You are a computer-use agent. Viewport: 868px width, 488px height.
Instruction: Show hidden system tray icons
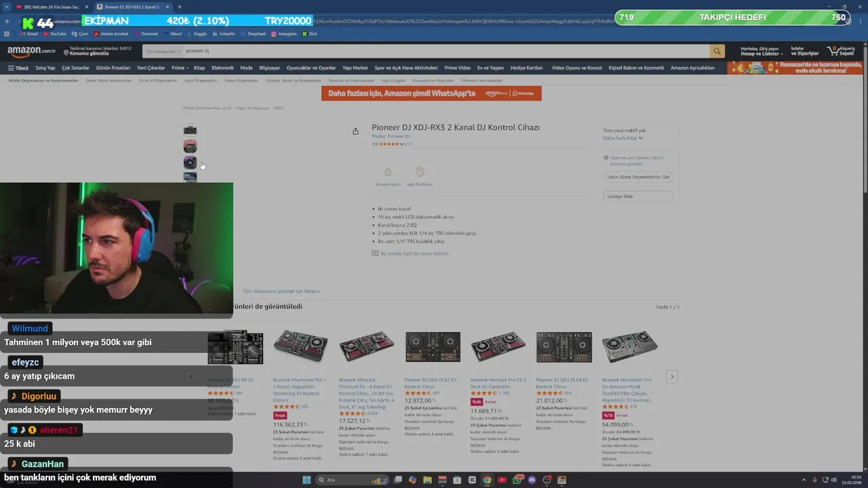pyautogui.click(x=805, y=480)
